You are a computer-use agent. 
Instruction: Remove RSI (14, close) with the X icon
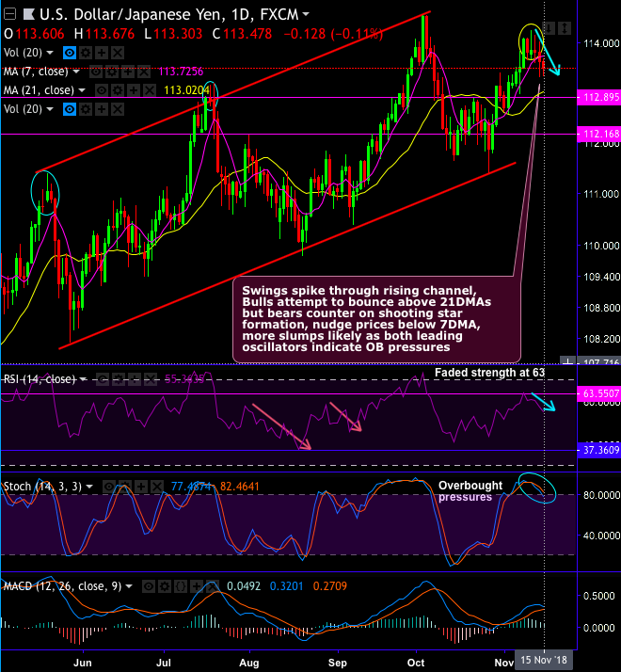(151, 379)
